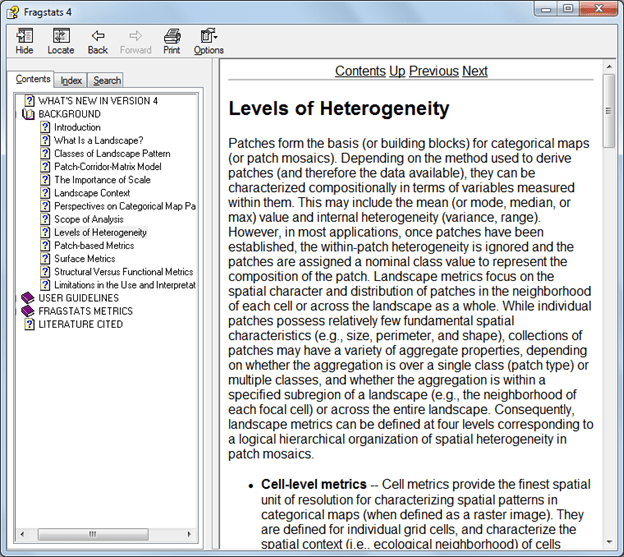The image size is (624, 557).
Task: Open the Options toolbar menu
Action: (208, 41)
